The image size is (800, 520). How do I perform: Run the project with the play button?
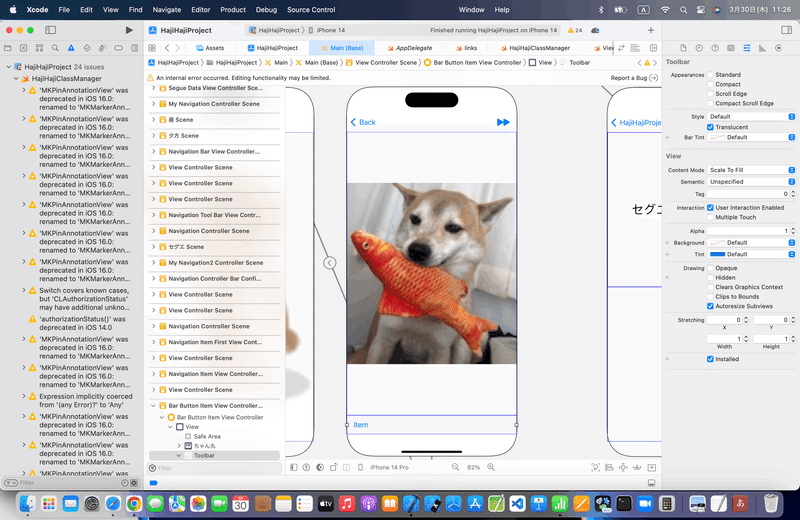pyautogui.click(x=129, y=30)
